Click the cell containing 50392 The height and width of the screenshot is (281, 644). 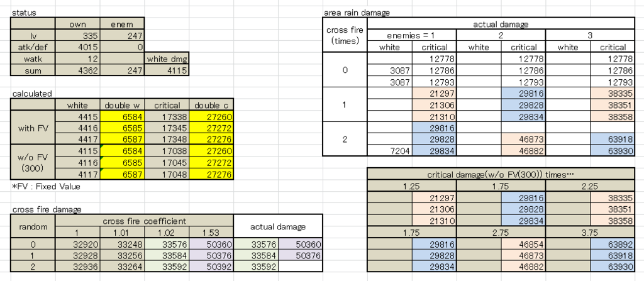[x=211, y=267]
